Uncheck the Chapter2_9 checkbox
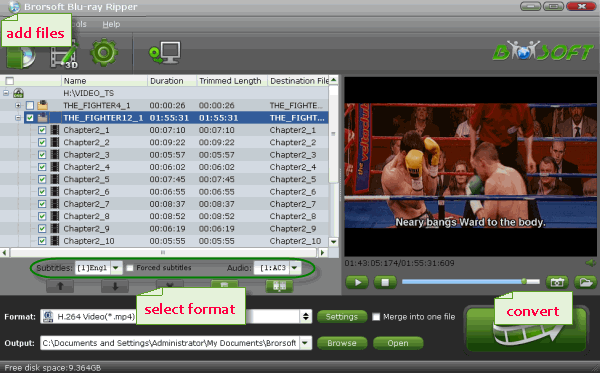The width and height of the screenshot is (600, 373). coord(42,229)
